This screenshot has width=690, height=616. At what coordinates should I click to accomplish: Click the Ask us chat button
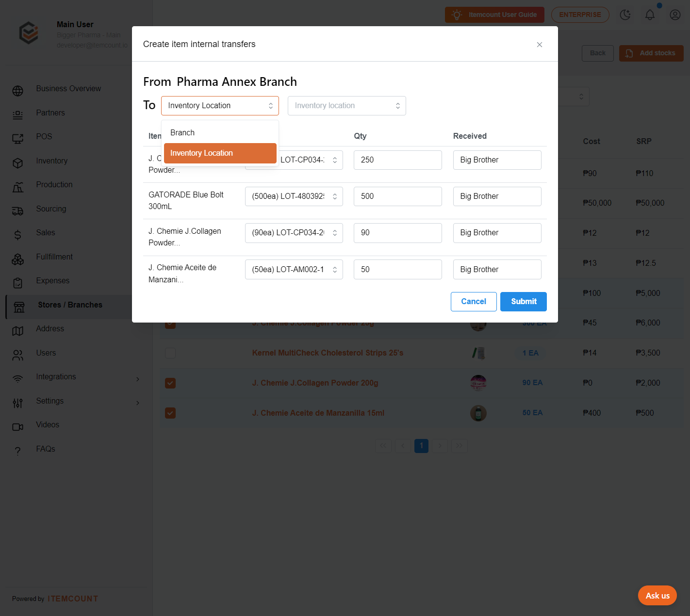657,596
